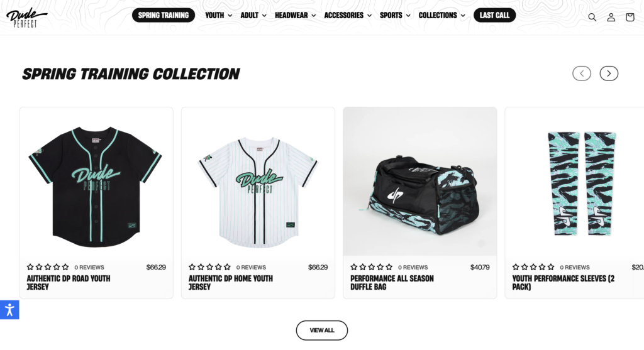Open the account profile icon
The height and width of the screenshot is (350, 644).
611,17
